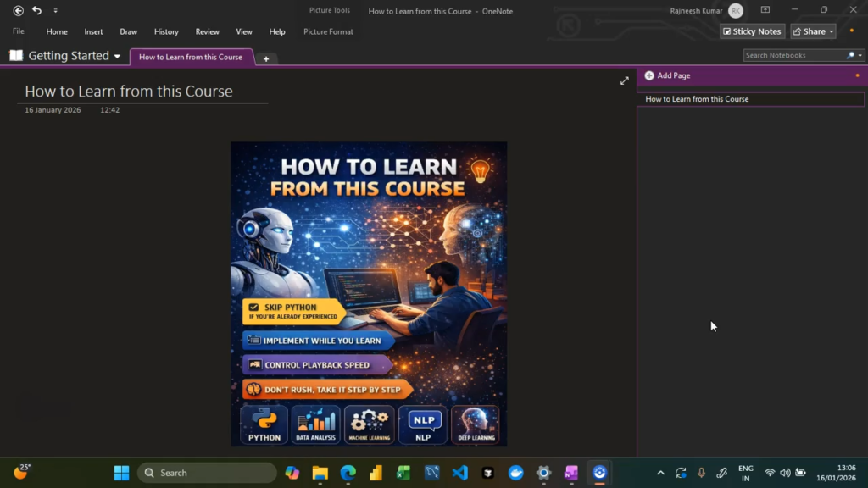Open the Draw ribbon tab

click(129, 31)
